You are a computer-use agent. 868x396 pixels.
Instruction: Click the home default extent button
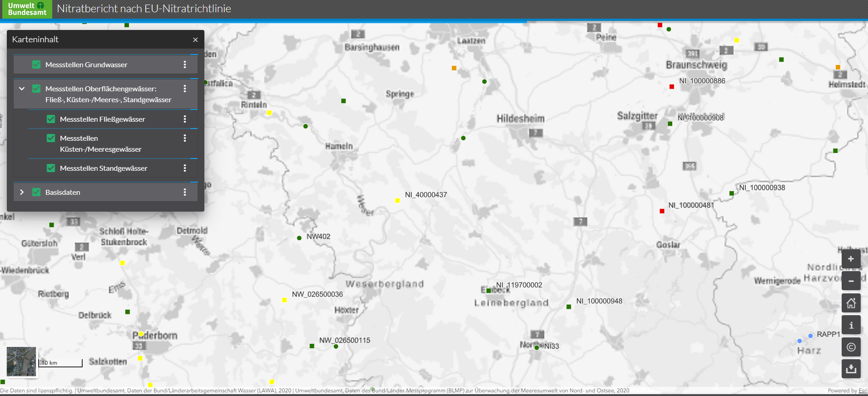[851, 303]
